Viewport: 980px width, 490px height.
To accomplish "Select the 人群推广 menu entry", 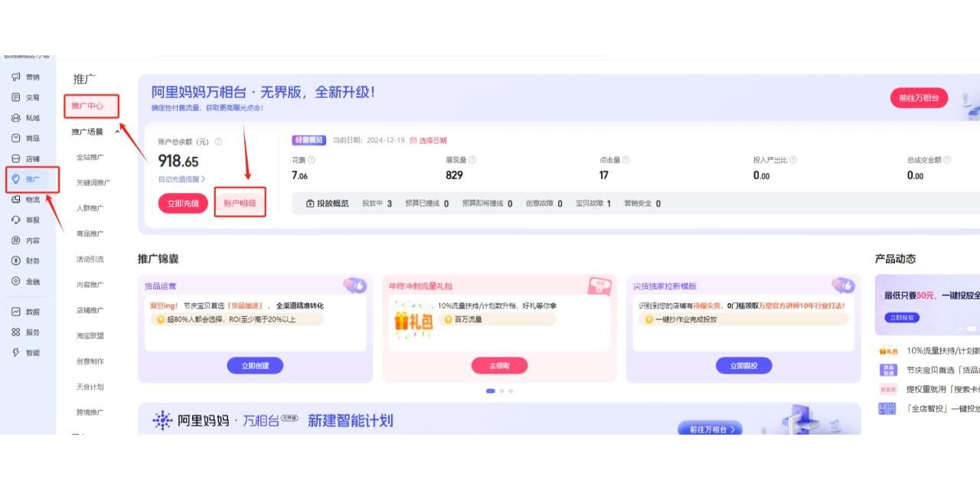I will [90, 208].
